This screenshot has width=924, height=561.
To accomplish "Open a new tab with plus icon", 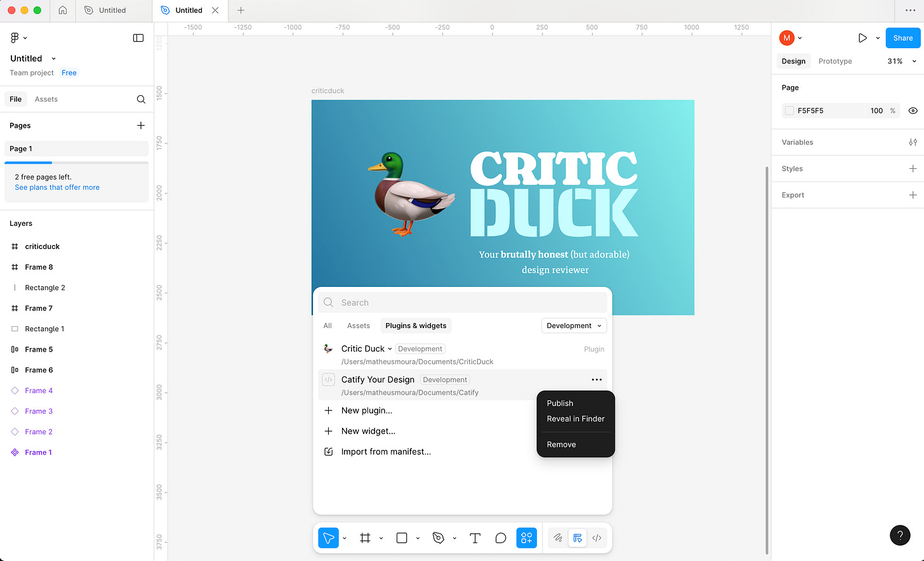I will [x=241, y=10].
